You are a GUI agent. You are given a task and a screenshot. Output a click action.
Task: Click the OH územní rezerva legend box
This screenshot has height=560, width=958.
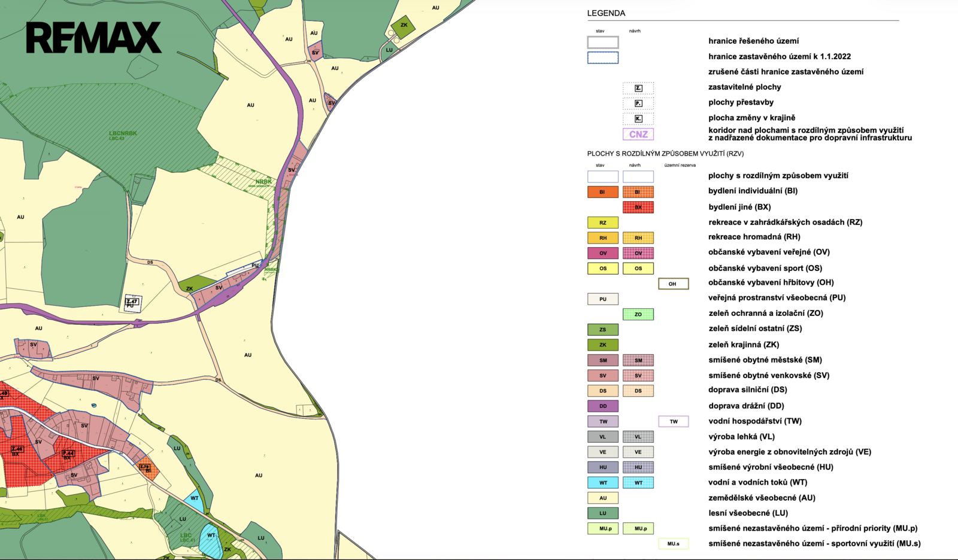click(x=673, y=284)
